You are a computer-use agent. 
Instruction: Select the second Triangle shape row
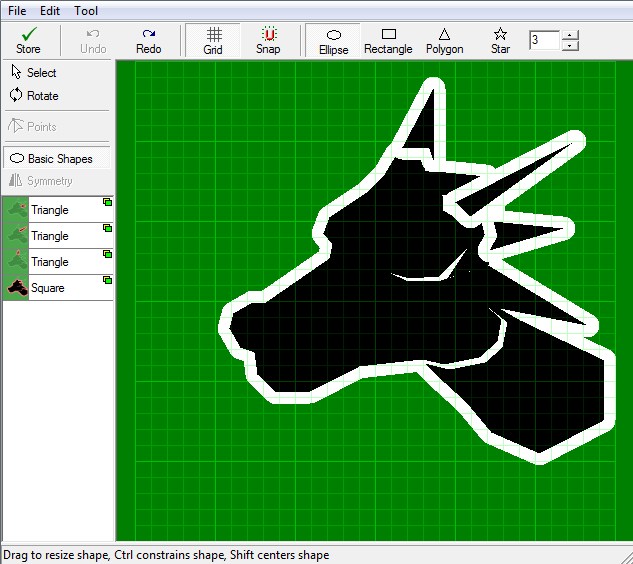[58, 235]
